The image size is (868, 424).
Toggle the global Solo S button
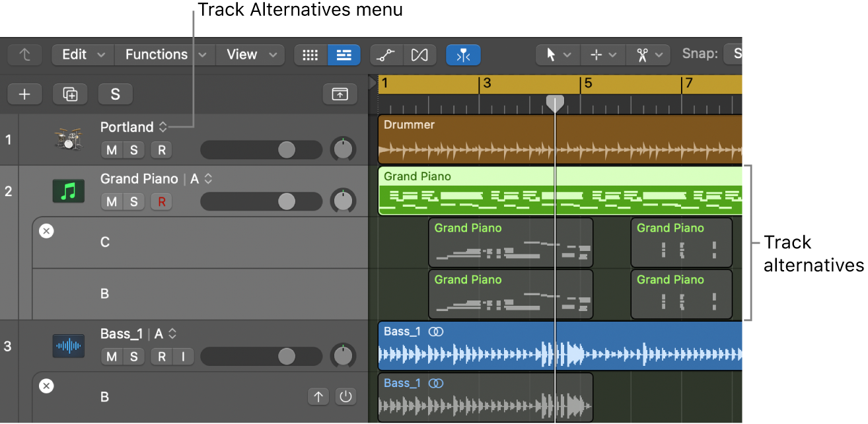[x=116, y=94]
